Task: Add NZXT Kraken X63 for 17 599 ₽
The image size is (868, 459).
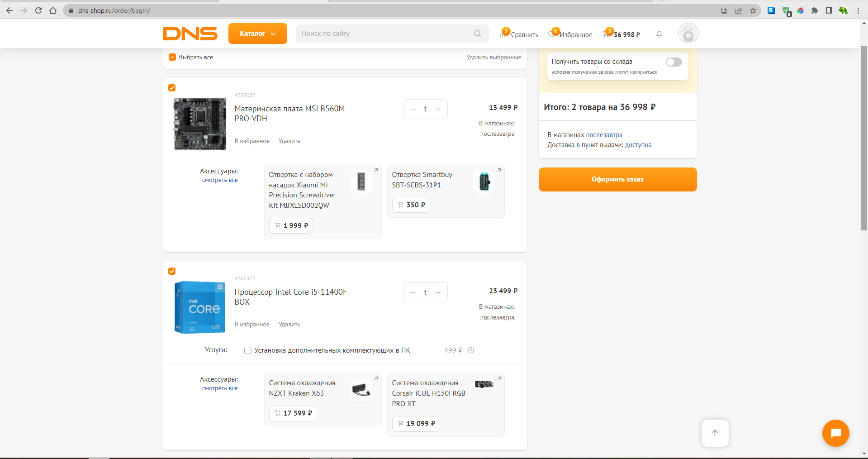Action: (293, 413)
